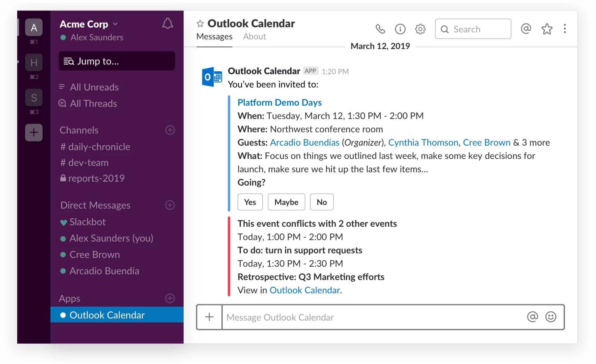Viewport: 596px width, 364px height.
Task: Open the Acme Corp workspace dropdown
Action: pyautogui.click(x=115, y=24)
